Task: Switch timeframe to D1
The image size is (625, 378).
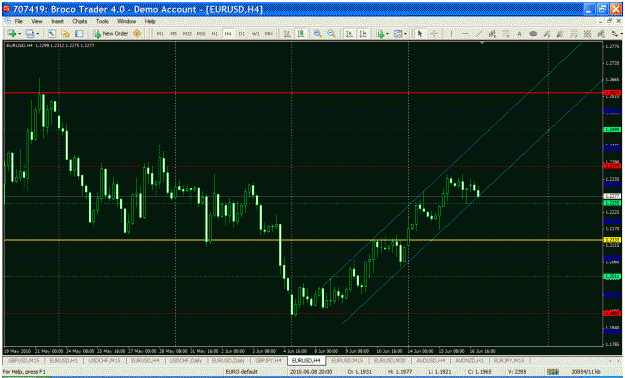Action: 242,34
